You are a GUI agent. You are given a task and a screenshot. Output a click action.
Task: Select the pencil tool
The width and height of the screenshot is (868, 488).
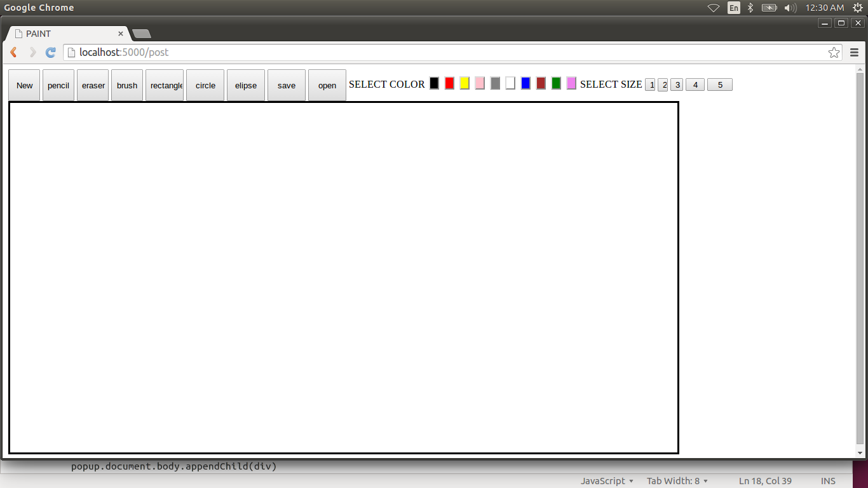(58, 85)
